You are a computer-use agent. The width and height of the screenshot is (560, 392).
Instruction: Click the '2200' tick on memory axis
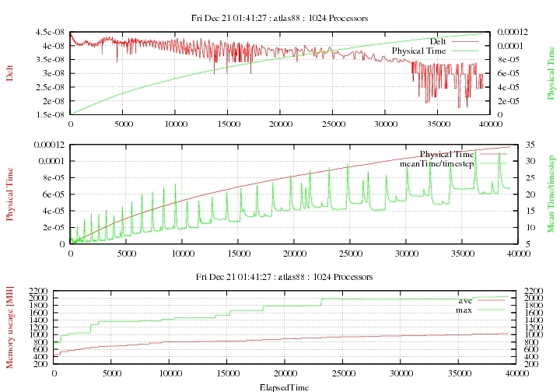point(37,290)
